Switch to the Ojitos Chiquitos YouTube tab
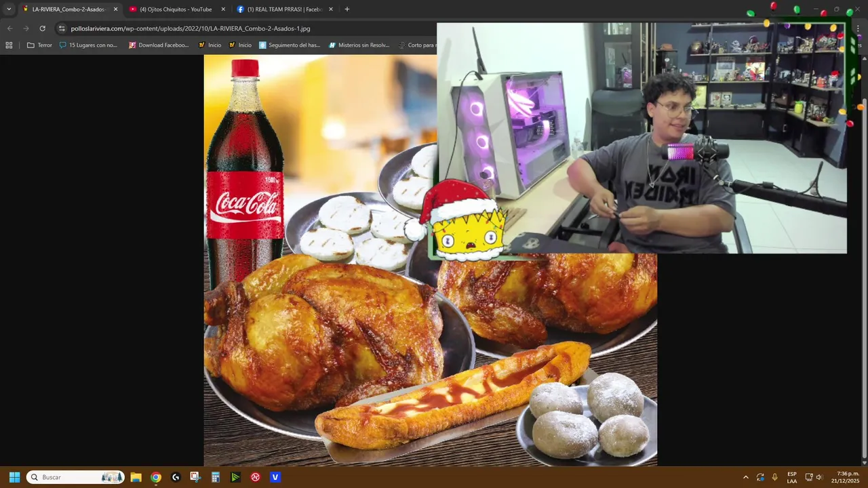Viewport: 868px width, 488px height. click(x=176, y=9)
